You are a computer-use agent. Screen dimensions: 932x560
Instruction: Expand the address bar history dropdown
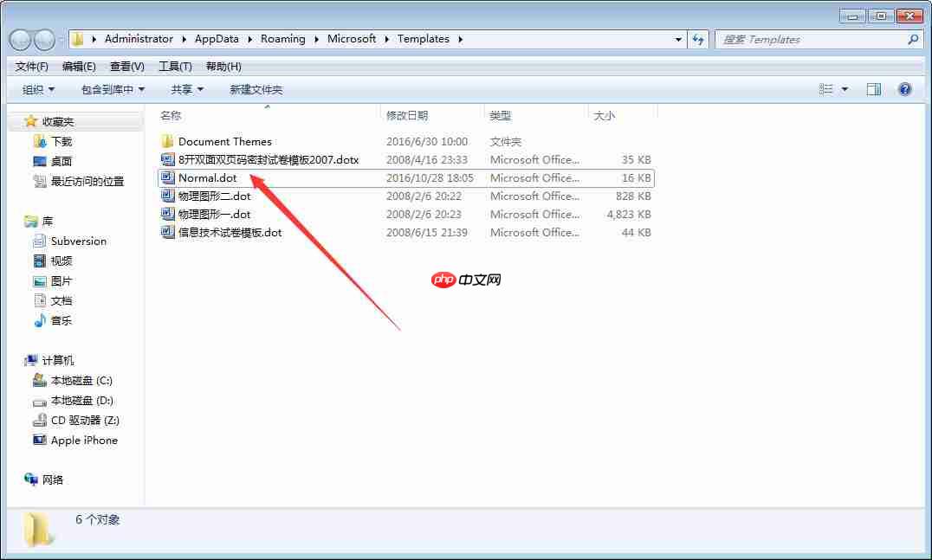[x=678, y=39]
